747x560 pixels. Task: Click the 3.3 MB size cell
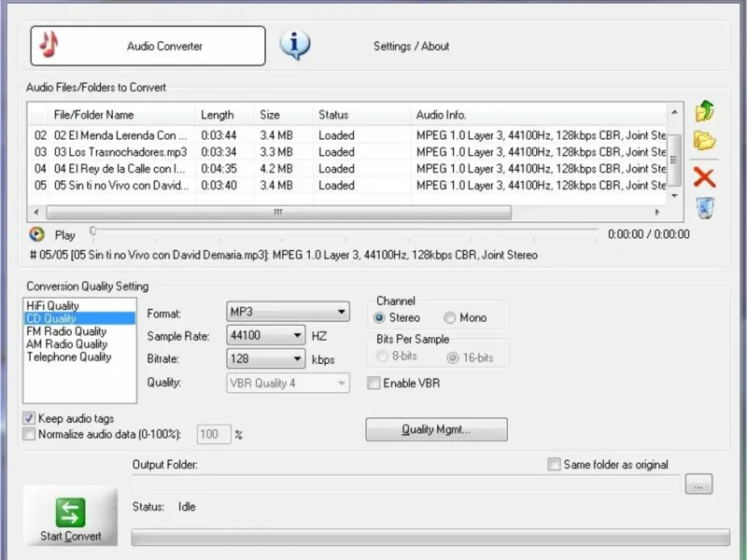[276, 152]
